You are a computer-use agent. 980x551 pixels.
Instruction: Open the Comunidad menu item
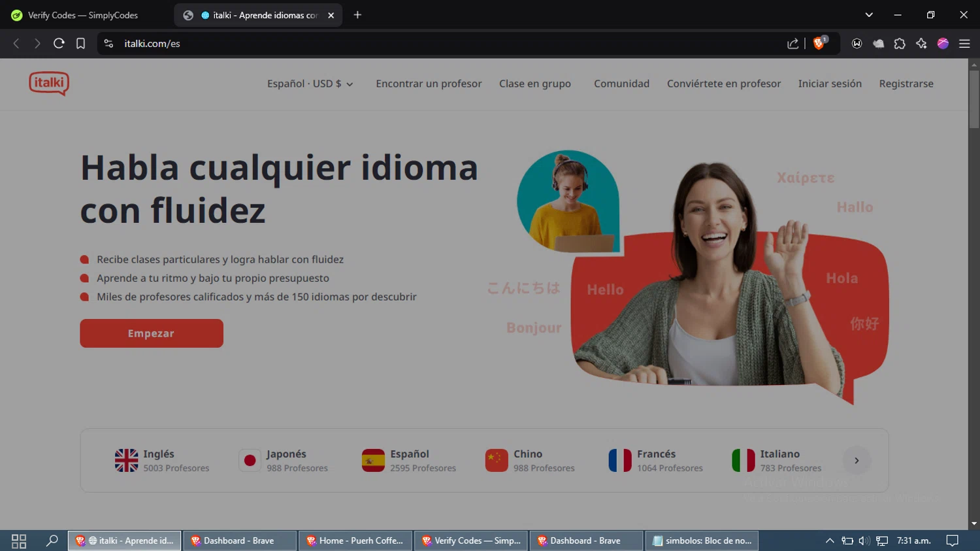[621, 84]
